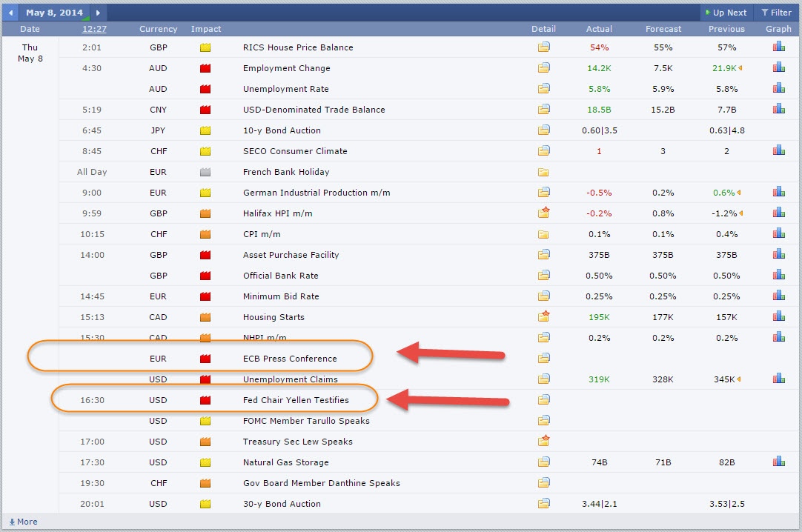Select the Fed Chair Yellen Testifies event

(296, 400)
